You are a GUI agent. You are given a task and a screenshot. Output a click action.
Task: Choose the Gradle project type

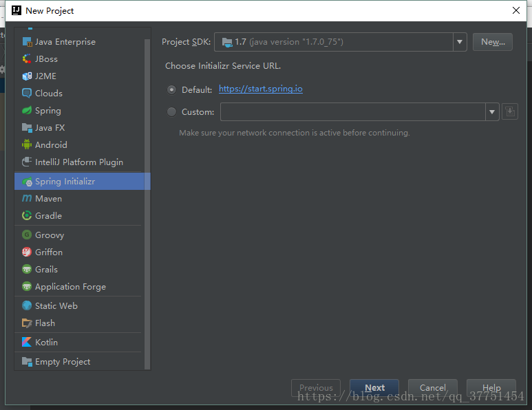[79, 216]
